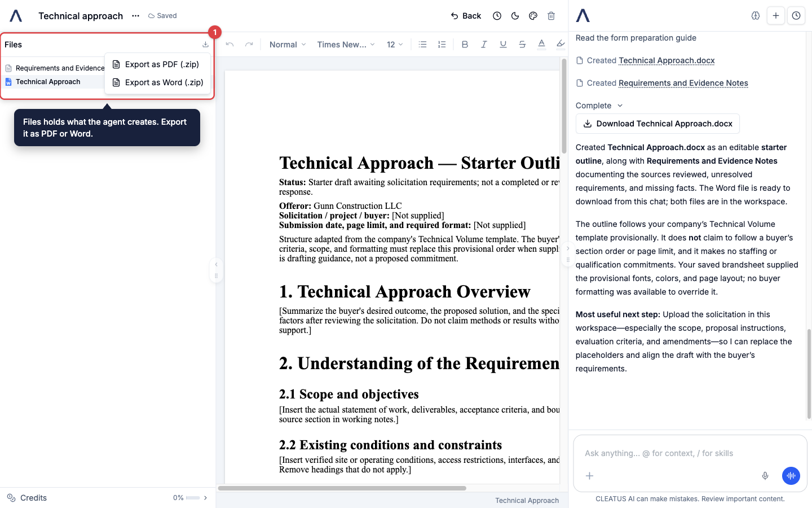Open the font size 12 dropdown
Viewport: 812px width, 508px height.
click(x=395, y=45)
